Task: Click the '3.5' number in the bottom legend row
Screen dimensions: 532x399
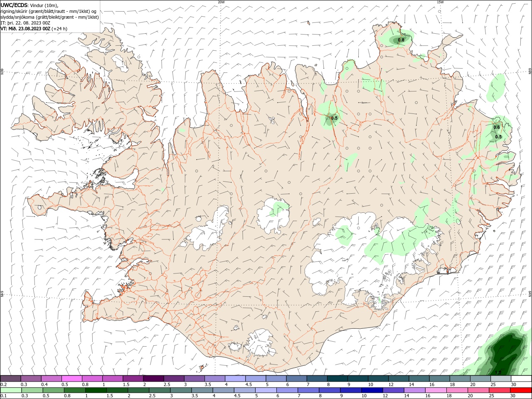Action: (x=195, y=396)
